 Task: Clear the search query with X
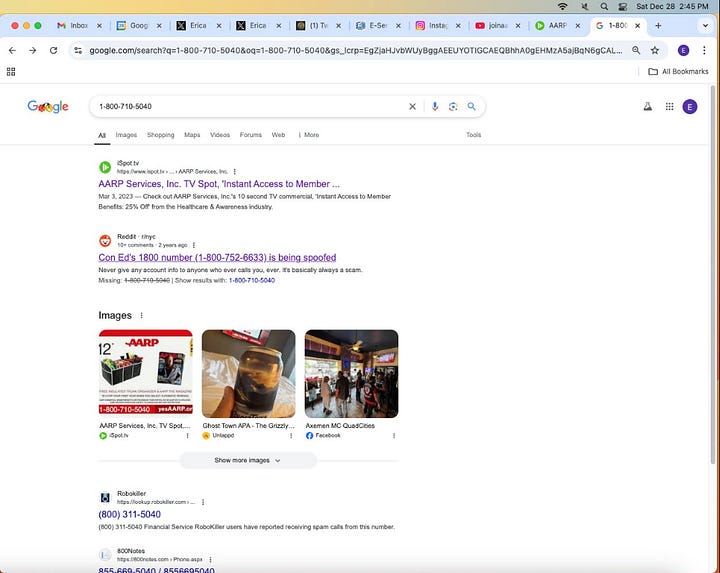(x=412, y=107)
